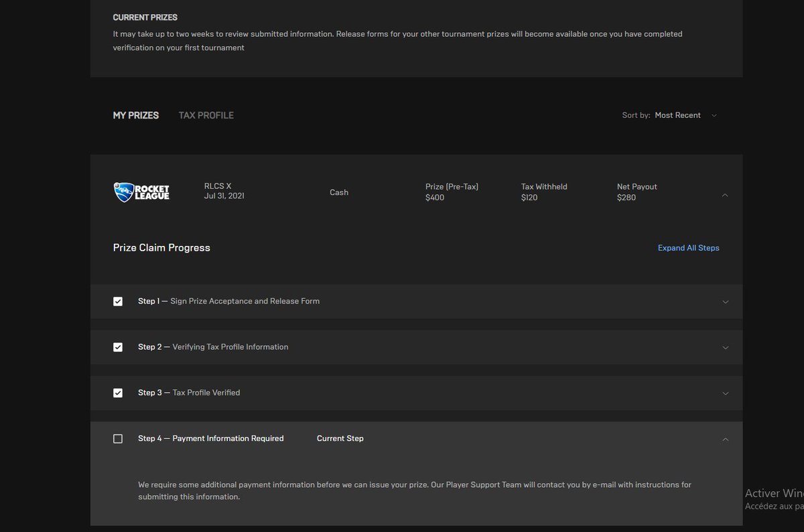Click the 'CURRENT PRIZES' heading
Screen dimensions: 804x532
tap(145, 17)
